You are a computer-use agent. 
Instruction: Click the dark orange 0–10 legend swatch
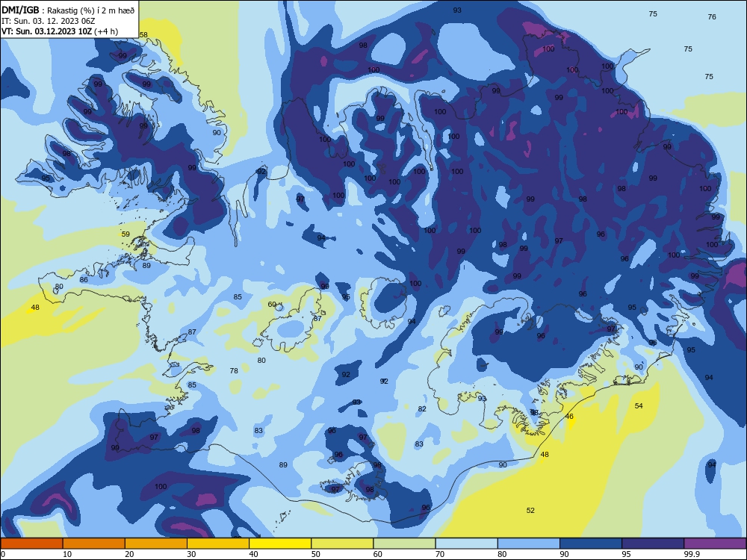pyautogui.click(x=31, y=544)
